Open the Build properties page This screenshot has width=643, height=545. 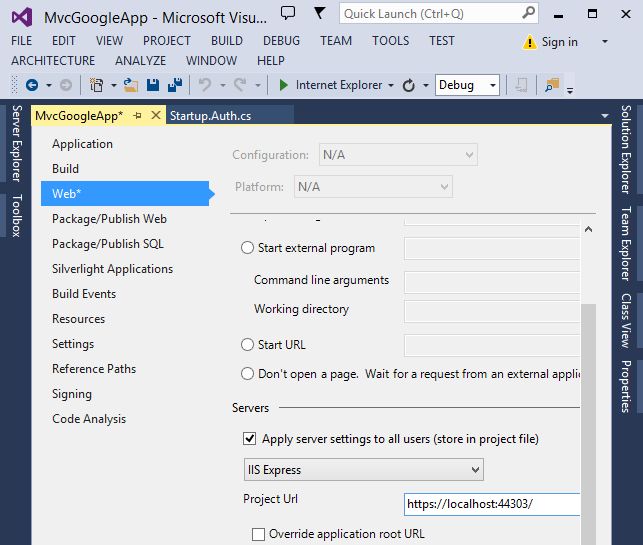coord(66,169)
